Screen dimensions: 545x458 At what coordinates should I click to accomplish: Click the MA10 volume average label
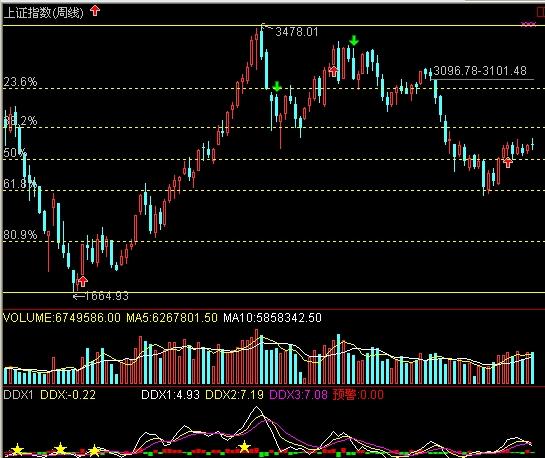272,318
